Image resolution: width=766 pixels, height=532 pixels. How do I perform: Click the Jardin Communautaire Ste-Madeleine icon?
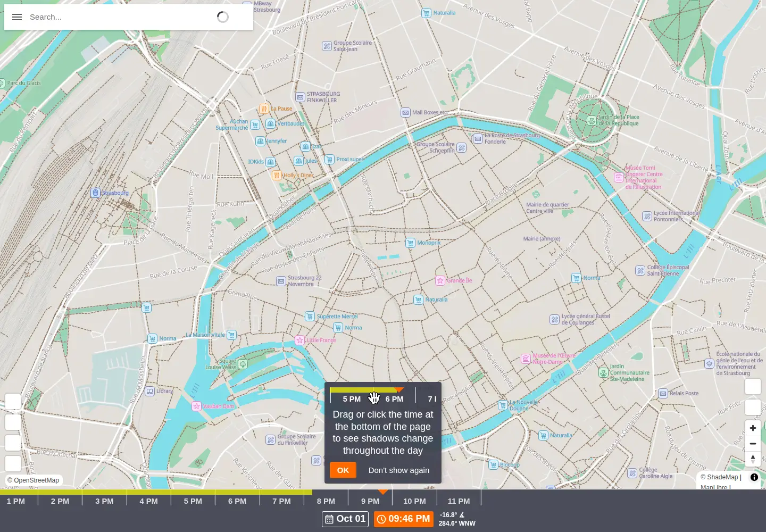[x=603, y=372]
